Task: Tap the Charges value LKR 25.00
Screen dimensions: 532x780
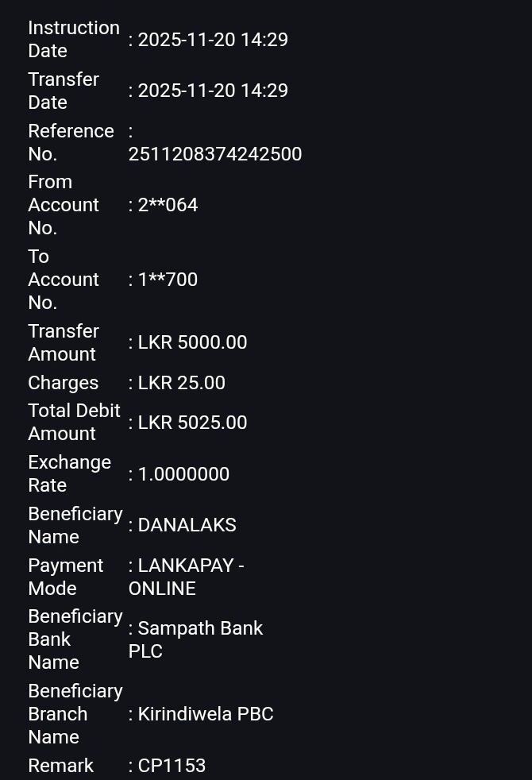Action: pyautogui.click(x=181, y=383)
